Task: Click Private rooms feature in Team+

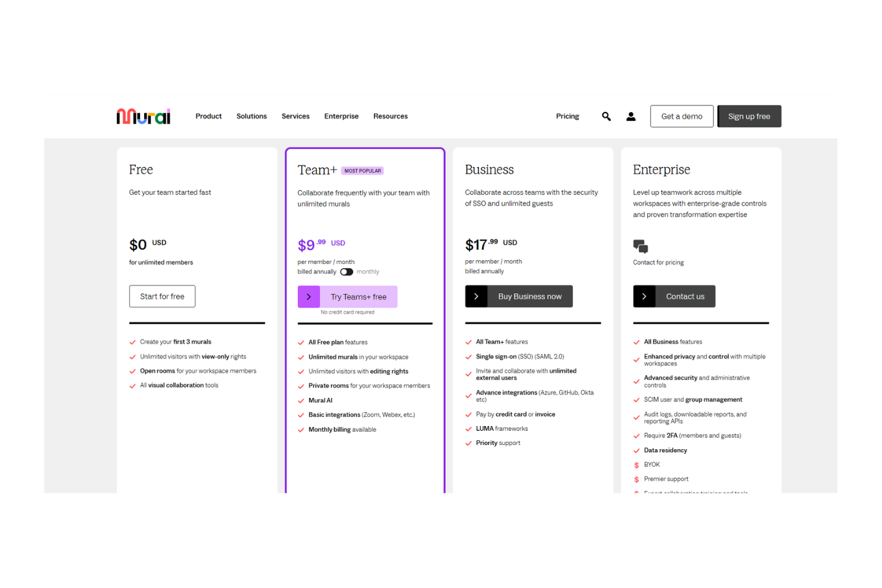Action: (x=369, y=386)
